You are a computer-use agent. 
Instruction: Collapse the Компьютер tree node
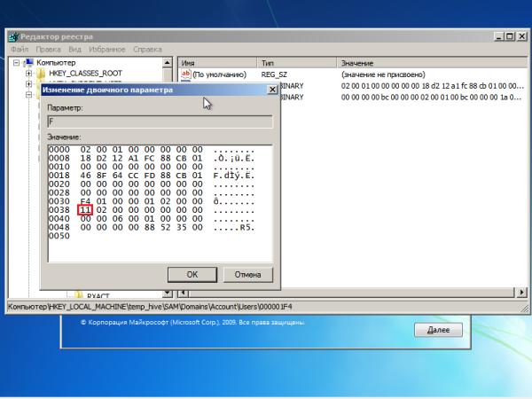(17, 63)
